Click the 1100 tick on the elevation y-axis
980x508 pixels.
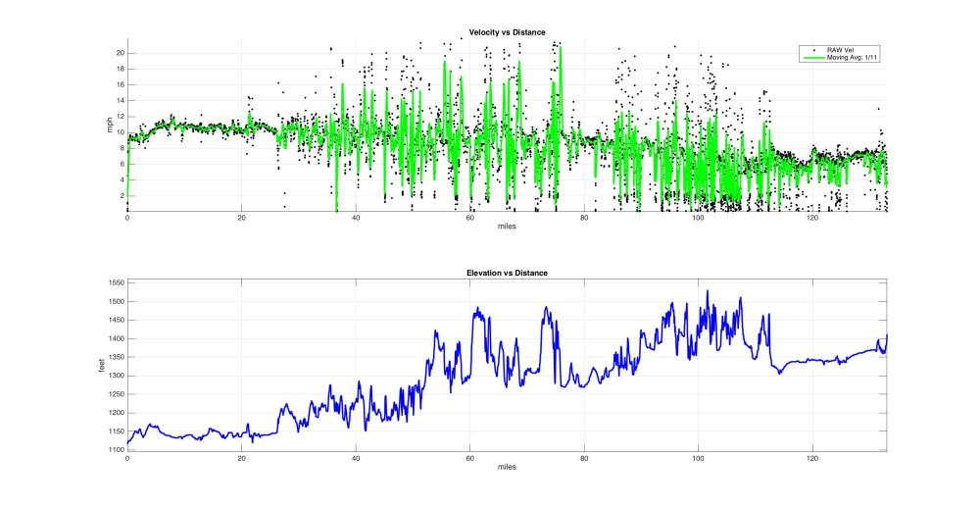(113, 449)
